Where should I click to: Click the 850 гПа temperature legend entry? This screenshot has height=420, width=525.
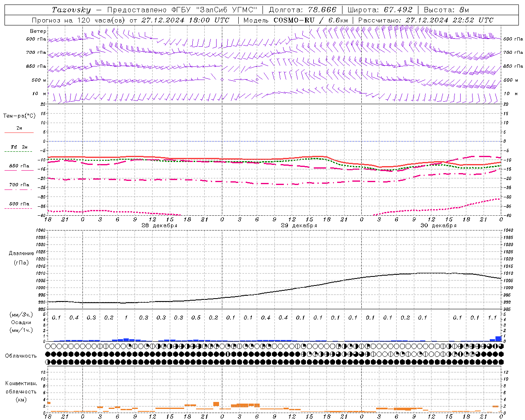coord(19,166)
